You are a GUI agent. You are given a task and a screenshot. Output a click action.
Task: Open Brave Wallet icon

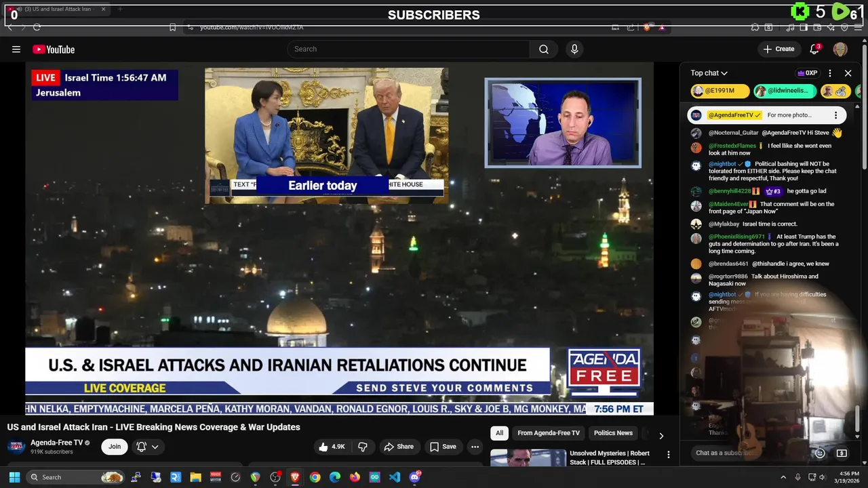pyautogui.click(x=817, y=27)
